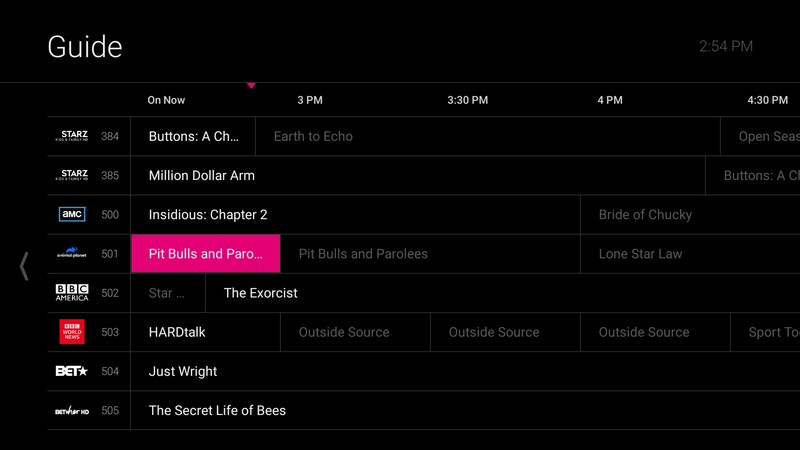The width and height of the screenshot is (800, 450).
Task: Choose the Animal Planet channel logo
Action: pyautogui.click(x=72, y=253)
